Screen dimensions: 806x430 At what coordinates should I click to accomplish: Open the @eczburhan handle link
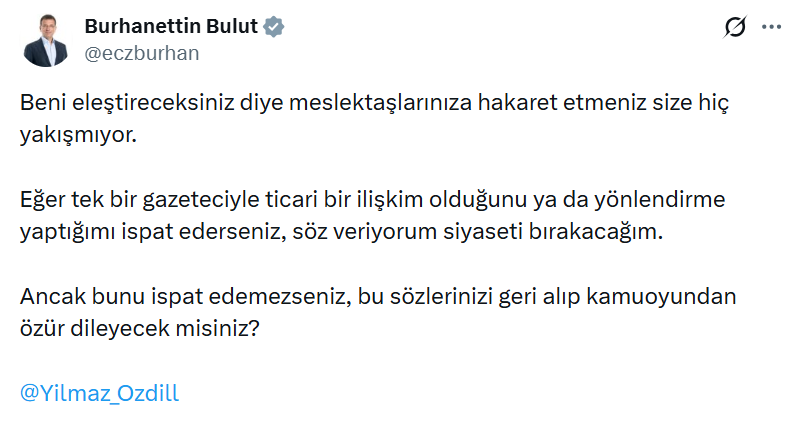141,54
